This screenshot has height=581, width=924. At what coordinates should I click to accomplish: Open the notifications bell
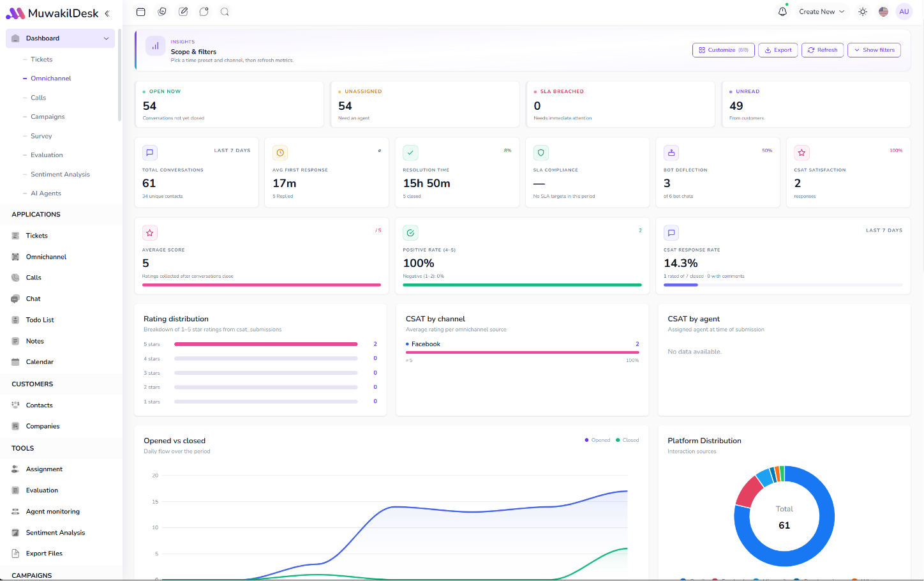(x=782, y=11)
